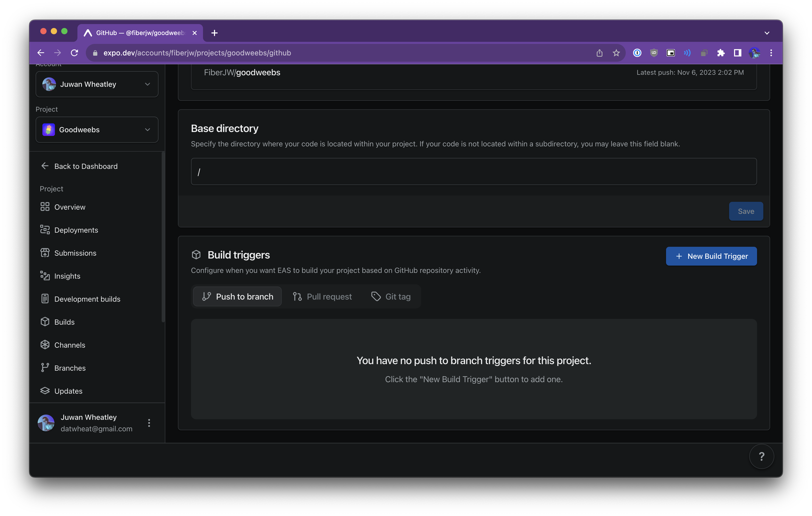Expand the Juwan Wheatley account dropdown
This screenshot has width=812, height=516.
(97, 84)
